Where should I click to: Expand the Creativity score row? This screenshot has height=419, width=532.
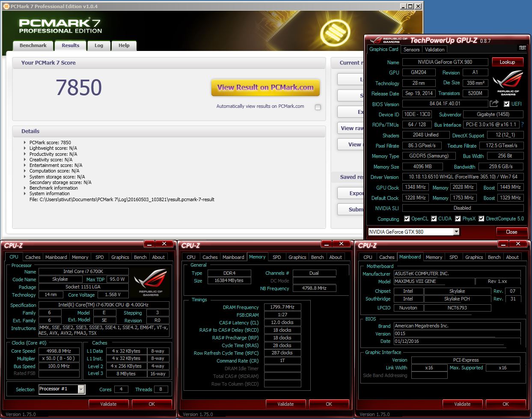(x=25, y=160)
